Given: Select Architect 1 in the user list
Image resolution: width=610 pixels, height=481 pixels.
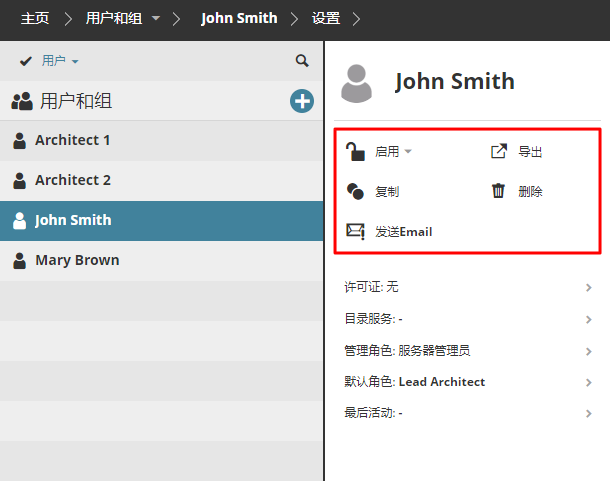Looking at the screenshot, I should [161, 141].
